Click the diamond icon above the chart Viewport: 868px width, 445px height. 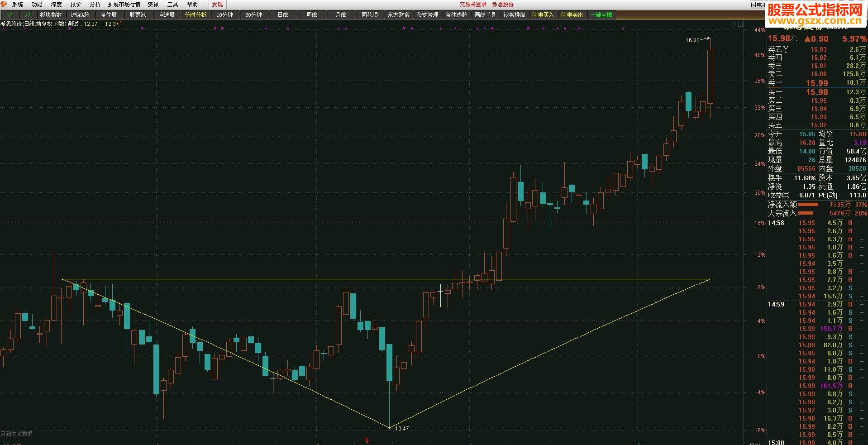pyautogui.click(x=734, y=24)
